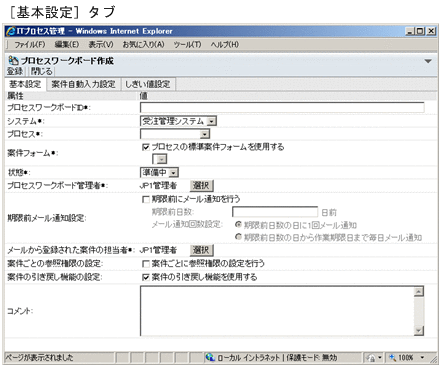Click the 登録 button
The width and height of the screenshot is (443, 369).
coord(15,71)
